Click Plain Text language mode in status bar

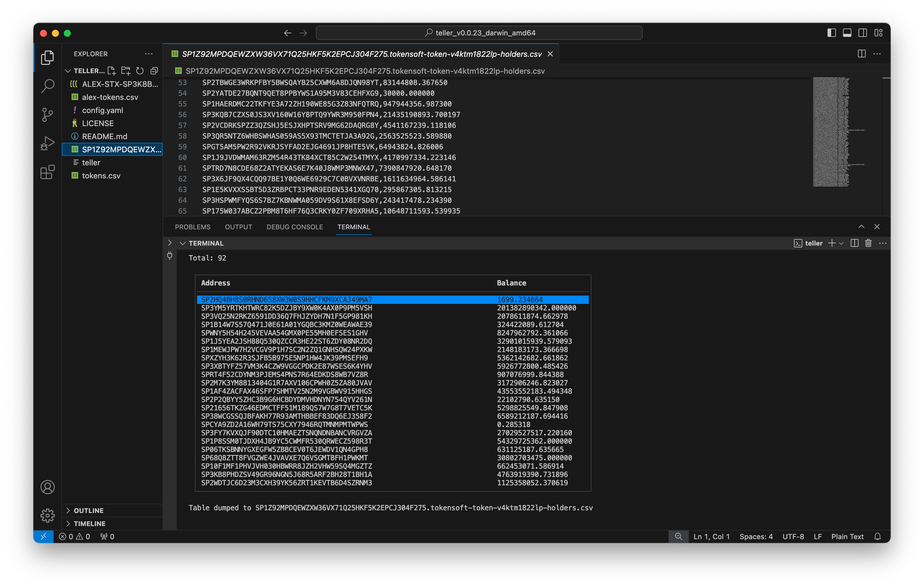pos(847,536)
